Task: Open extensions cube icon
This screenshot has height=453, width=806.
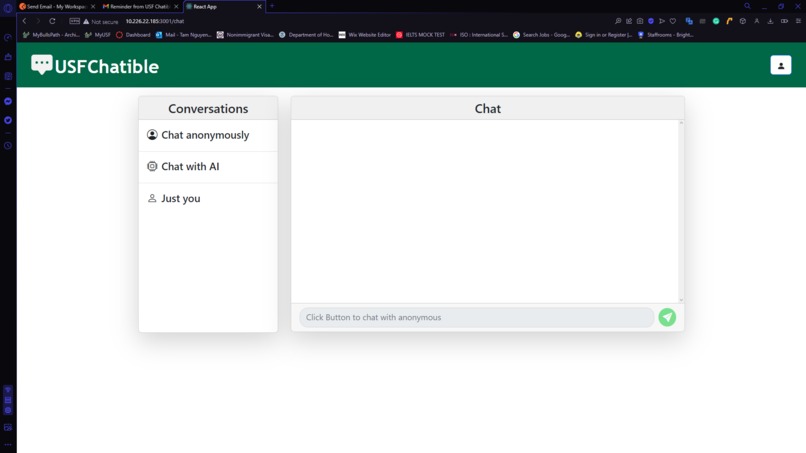Action: point(743,21)
